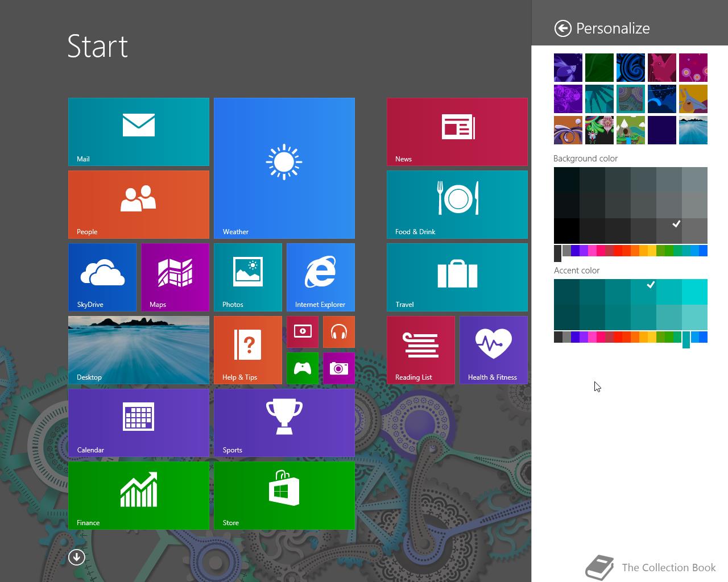The image size is (728, 582).
Task: Set background hue strip to red
Action: pyautogui.click(x=618, y=251)
